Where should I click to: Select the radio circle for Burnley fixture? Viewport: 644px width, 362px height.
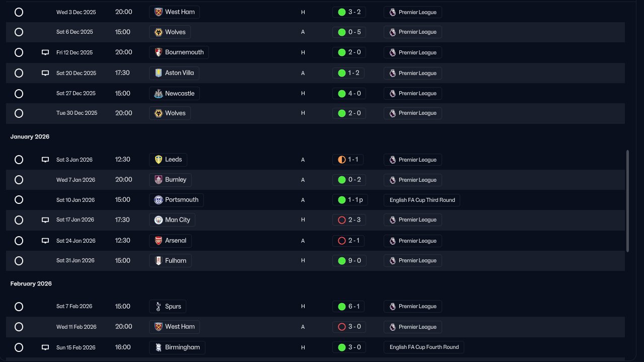[x=19, y=180]
